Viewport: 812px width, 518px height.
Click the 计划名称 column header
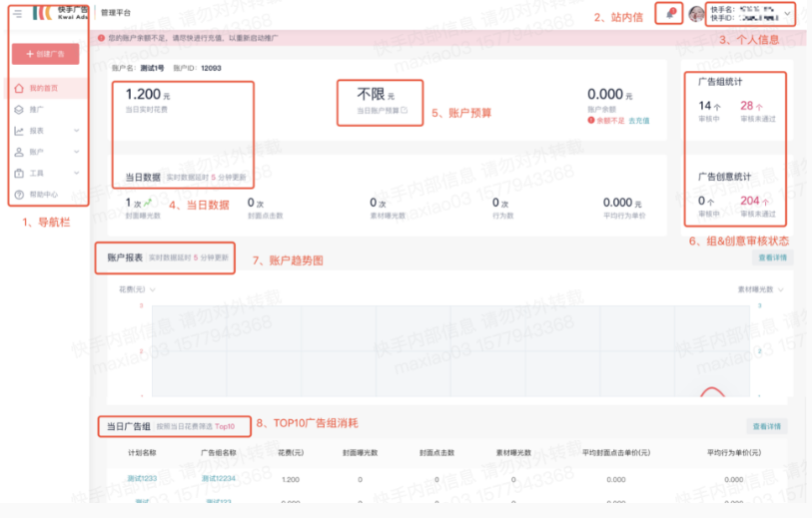tap(142, 453)
